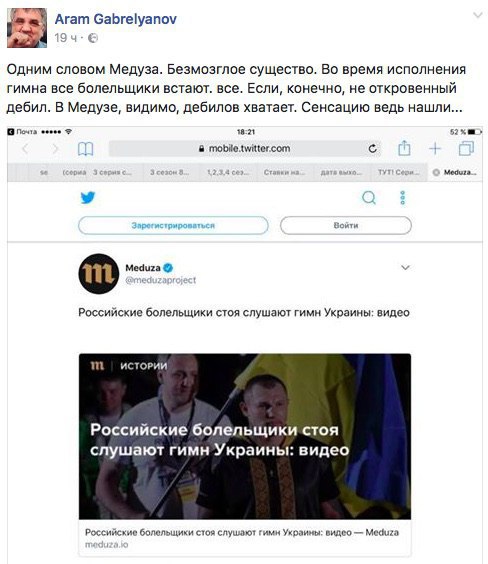The image size is (488, 564).
Task: Click the Зарегистрироваться button
Action: [x=173, y=226]
